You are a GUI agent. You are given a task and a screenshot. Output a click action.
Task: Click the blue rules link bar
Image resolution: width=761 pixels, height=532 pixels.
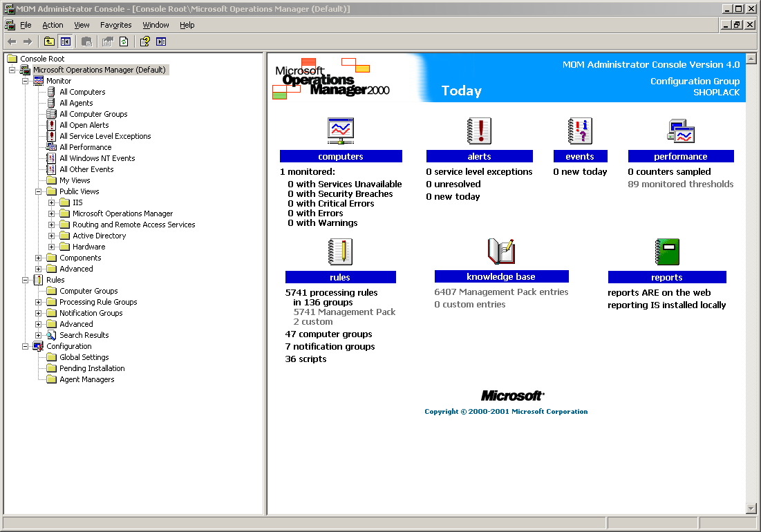(x=340, y=277)
